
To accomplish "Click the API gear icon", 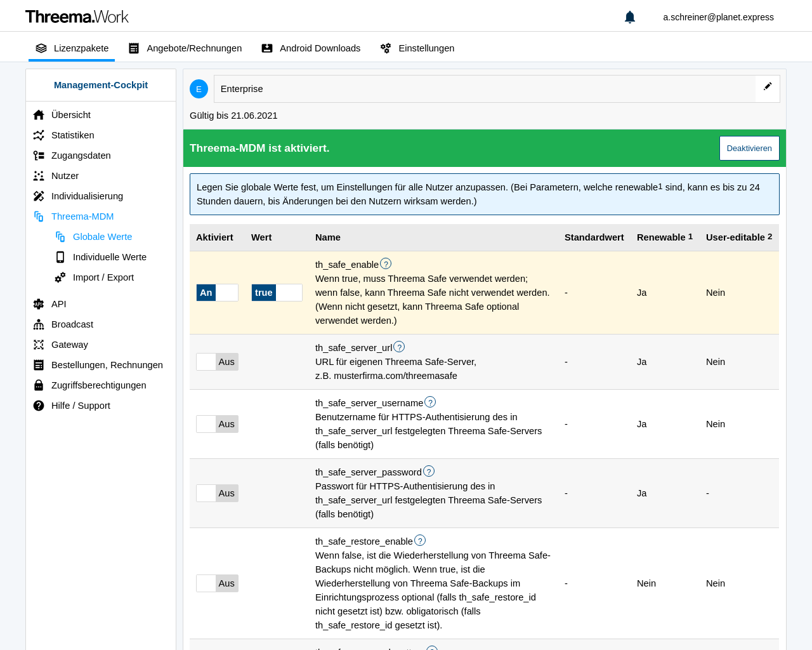I will (x=39, y=304).
